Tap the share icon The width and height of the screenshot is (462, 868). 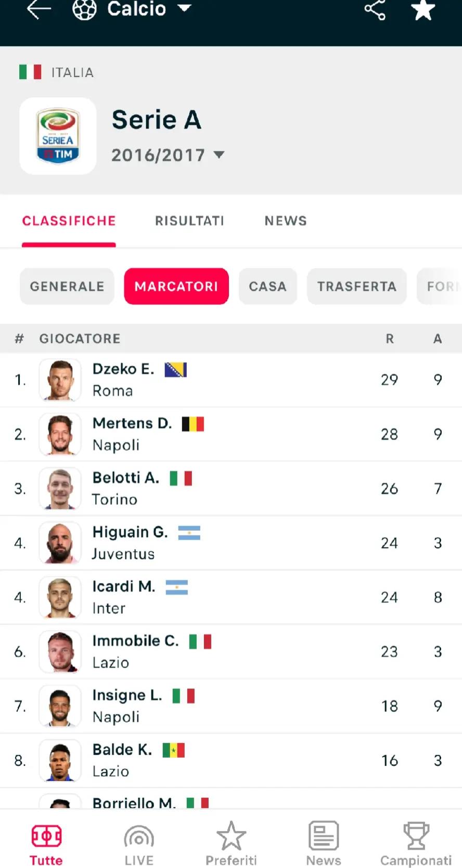(375, 9)
